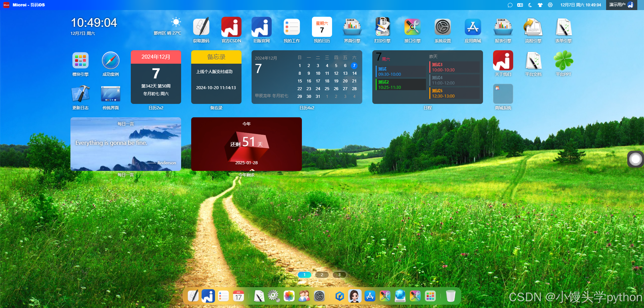The width and height of the screenshot is (644, 308).
Task: Open the 获取源码 desktop app
Action: (201, 27)
